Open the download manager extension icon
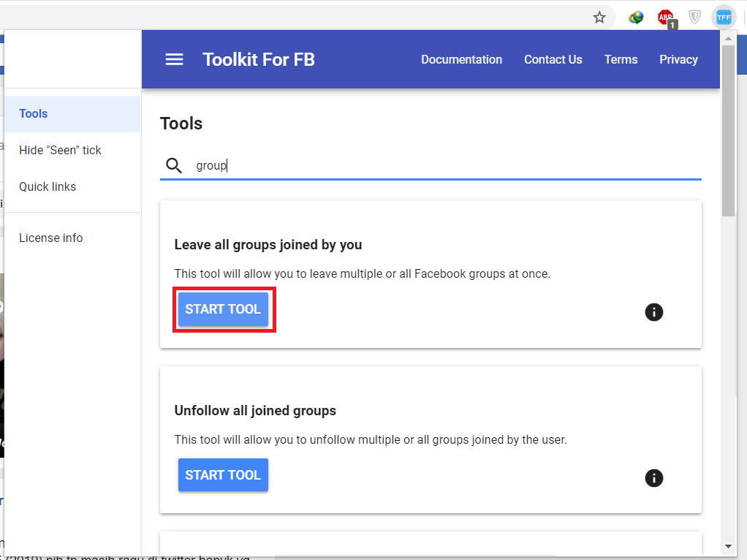This screenshot has width=747, height=560. [x=636, y=17]
